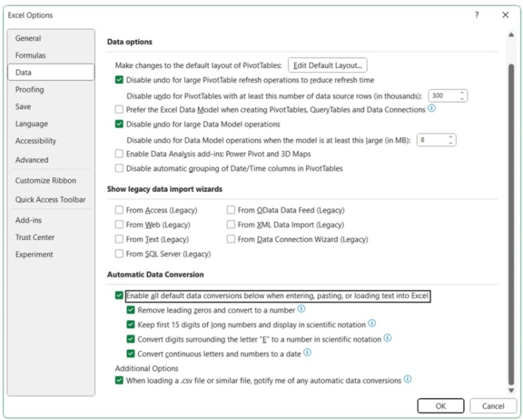Open Advanced options
This screenshot has height=420, width=523.
[x=50, y=160]
